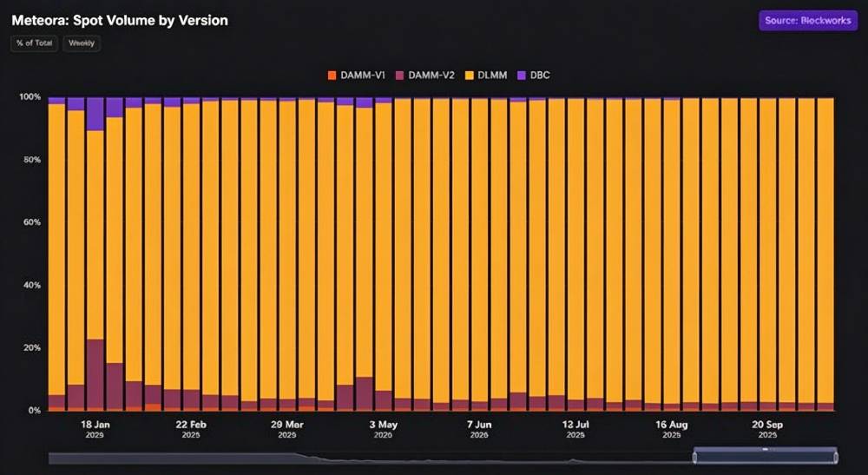
Task: Open the Weekly interval selector
Action: point(82,43)
